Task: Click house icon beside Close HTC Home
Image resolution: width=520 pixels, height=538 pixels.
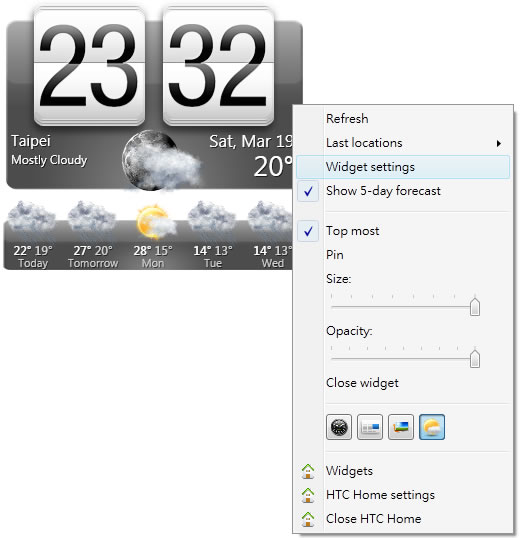Action: pos(308,519)
